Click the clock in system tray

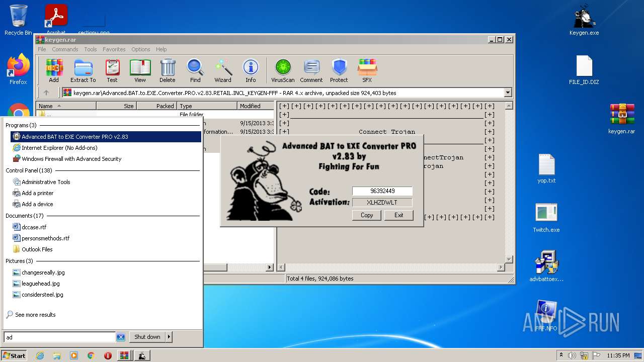(x=618, y=355)
